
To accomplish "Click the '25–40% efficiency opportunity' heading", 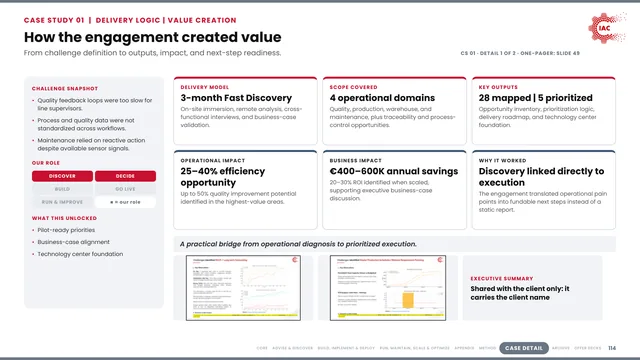I will tap(222, 177).
